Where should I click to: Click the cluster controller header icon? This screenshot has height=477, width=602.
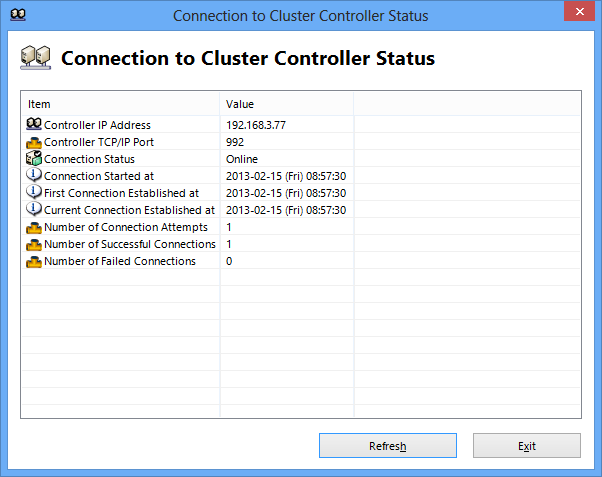pyautogui.click(x=36, y=58)
